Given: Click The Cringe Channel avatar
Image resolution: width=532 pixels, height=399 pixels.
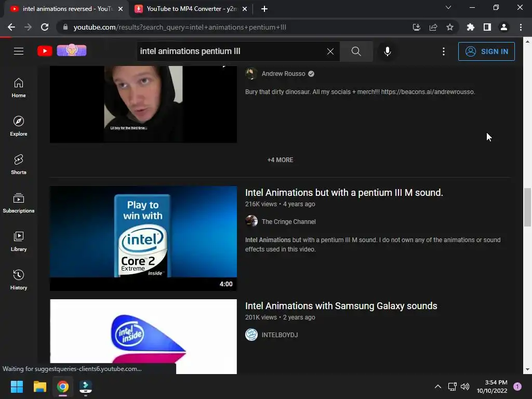Looking at the screenshot, I should [x=251, y=221].
